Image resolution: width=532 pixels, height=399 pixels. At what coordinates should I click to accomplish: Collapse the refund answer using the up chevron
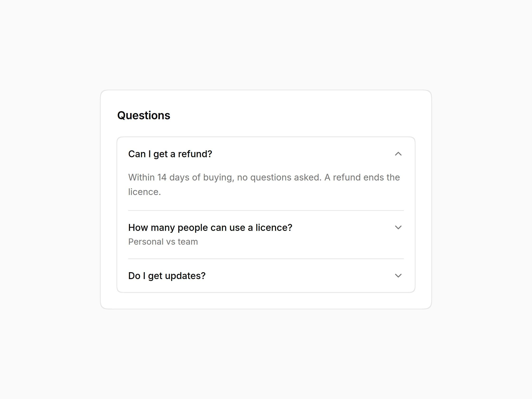[x=398, y=154]
